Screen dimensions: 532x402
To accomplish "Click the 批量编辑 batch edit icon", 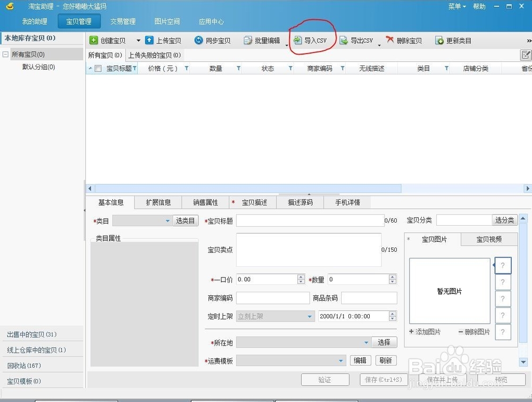I will point(248,40).
